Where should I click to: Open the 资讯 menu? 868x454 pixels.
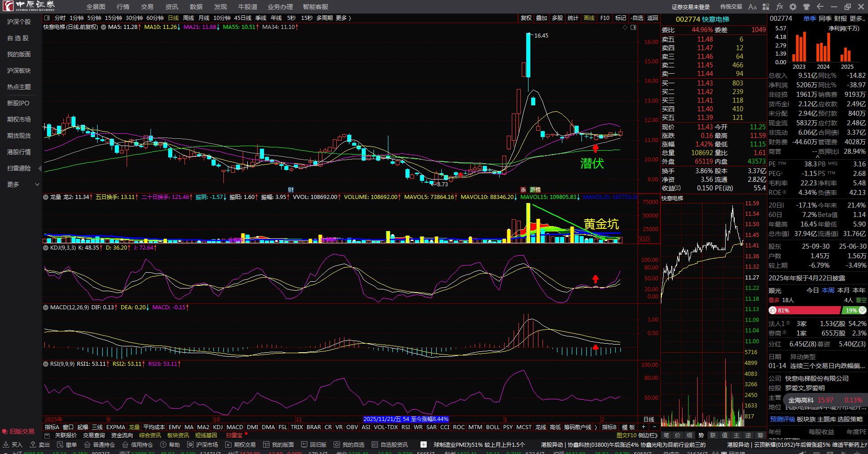tap(172, 7)
